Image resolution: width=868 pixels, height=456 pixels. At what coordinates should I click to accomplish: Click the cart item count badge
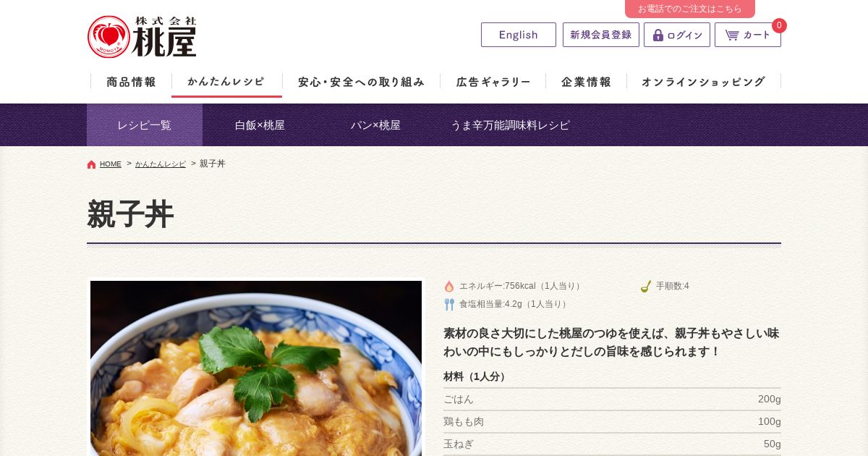pyautogui.click(x=779, y=25)
